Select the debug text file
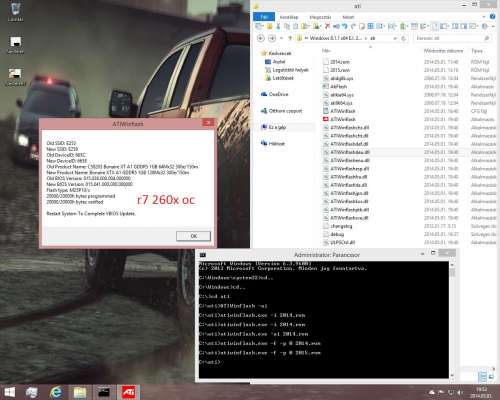Viewport: 500px width, 400px height. point(334,234)
